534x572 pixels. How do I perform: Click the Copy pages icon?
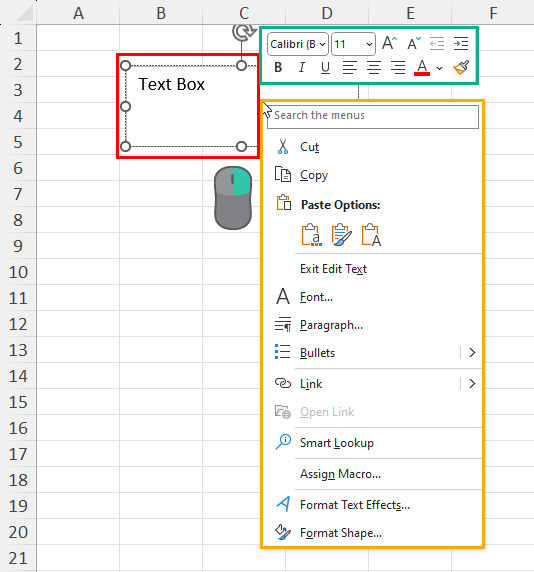(x=283, y=174)
